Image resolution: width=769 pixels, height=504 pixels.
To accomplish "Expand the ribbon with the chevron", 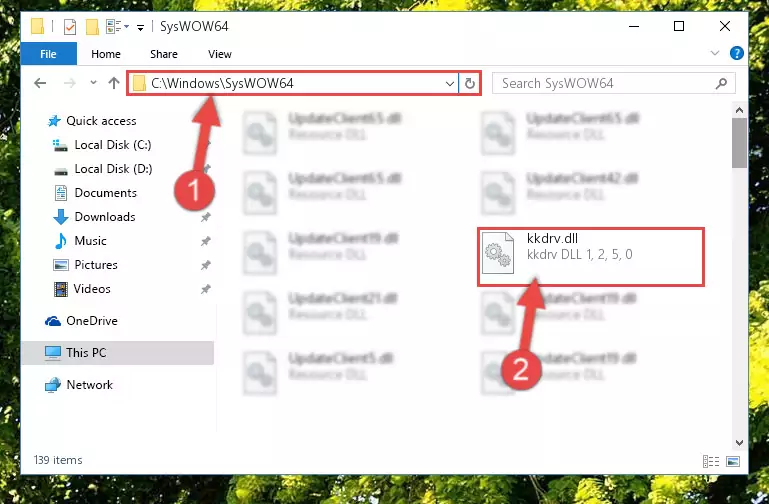I will (x=715, y=53).
